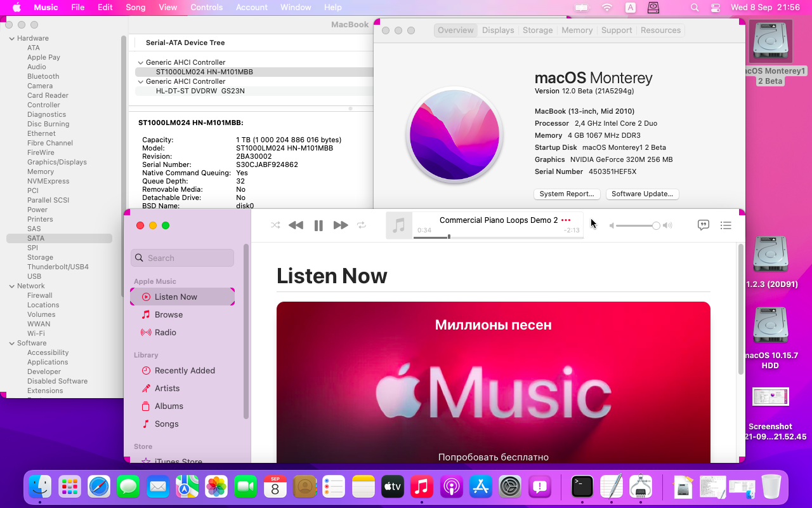
Task: Switch to the Displays tab
Action: pos(498,30)
